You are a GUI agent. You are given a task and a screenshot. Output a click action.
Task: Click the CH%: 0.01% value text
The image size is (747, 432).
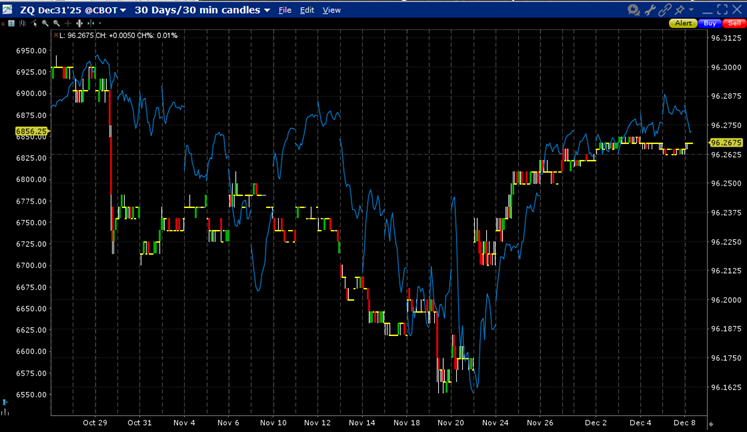[157, 35]
